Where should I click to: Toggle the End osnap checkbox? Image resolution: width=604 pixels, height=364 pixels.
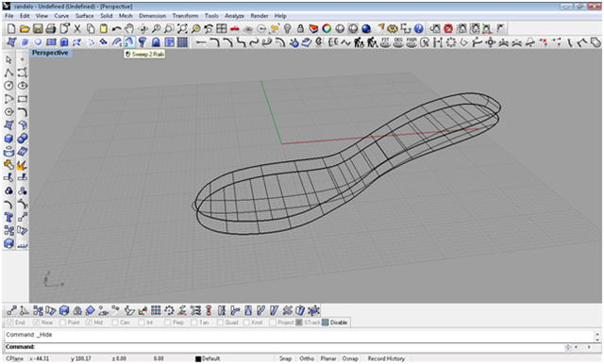[10, 323]
